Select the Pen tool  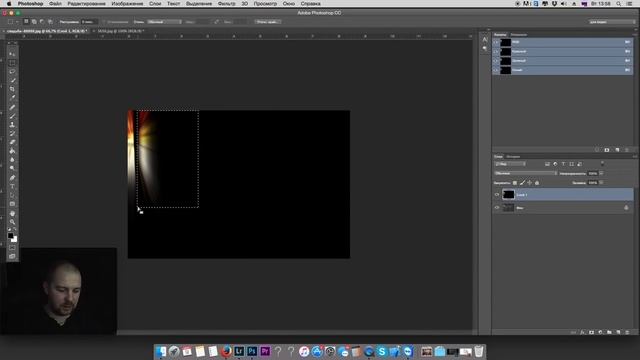[12, 178]
